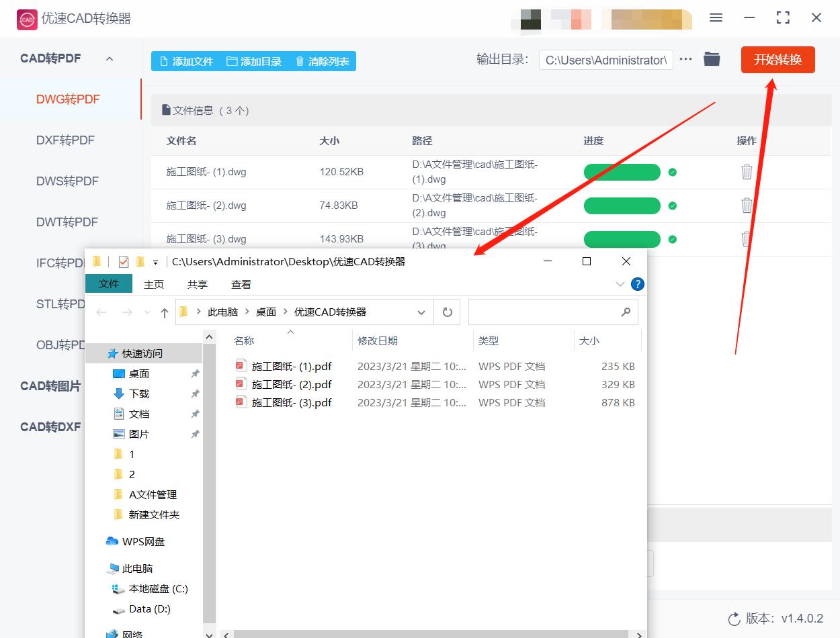Click the progress bar of 施工图纸- (3).dwg
Screen dimensions: 840x638
pyautogui.click(x=622, y=239)
